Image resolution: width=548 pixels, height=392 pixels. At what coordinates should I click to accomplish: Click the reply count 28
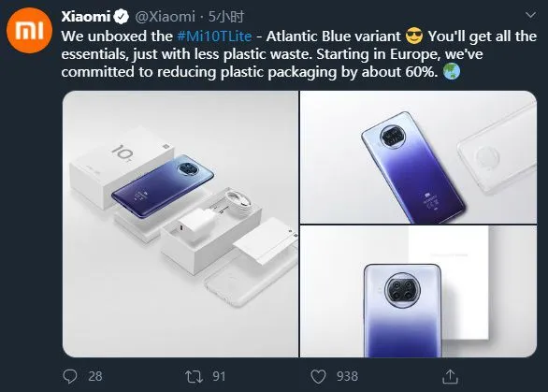95,377
